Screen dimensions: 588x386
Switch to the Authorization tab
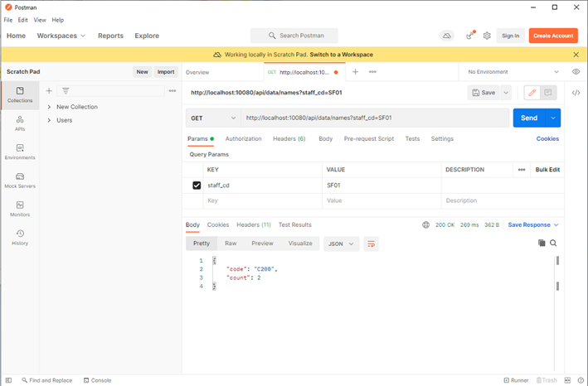(x=243, y=139)
